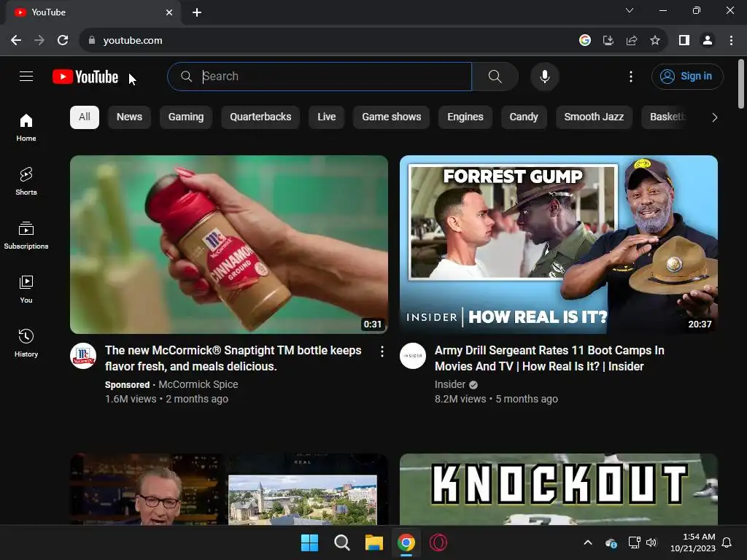This screenshot has height=560, width=747.
Task: Open a new browser tab
Action: tap(197, 12)
